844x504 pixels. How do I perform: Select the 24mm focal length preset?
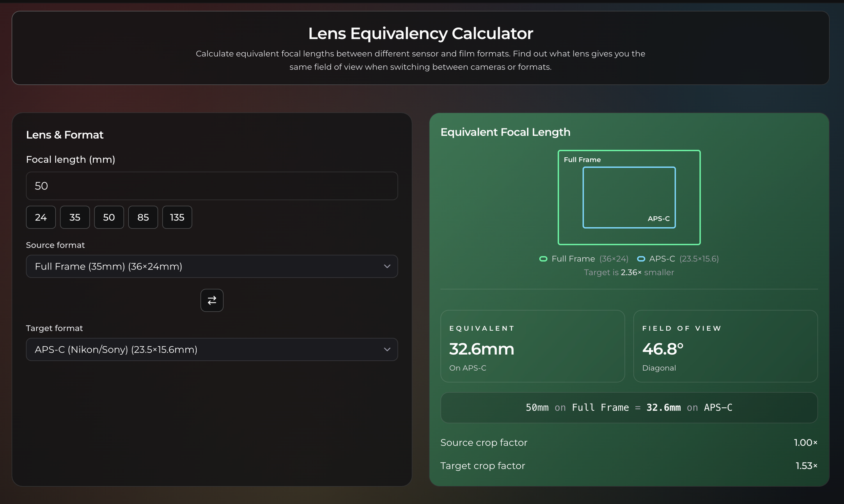[x=41, y=218]
